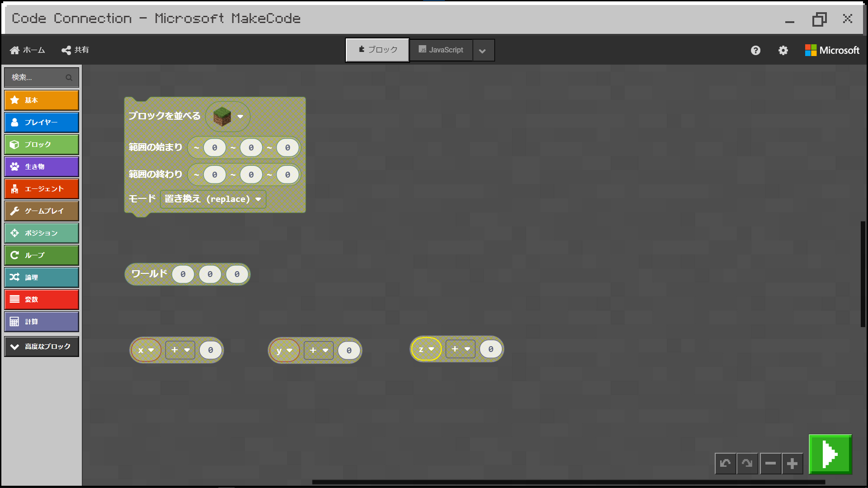Open the 生き物 category
Viewport: 868px width, 488px height.
42,167
